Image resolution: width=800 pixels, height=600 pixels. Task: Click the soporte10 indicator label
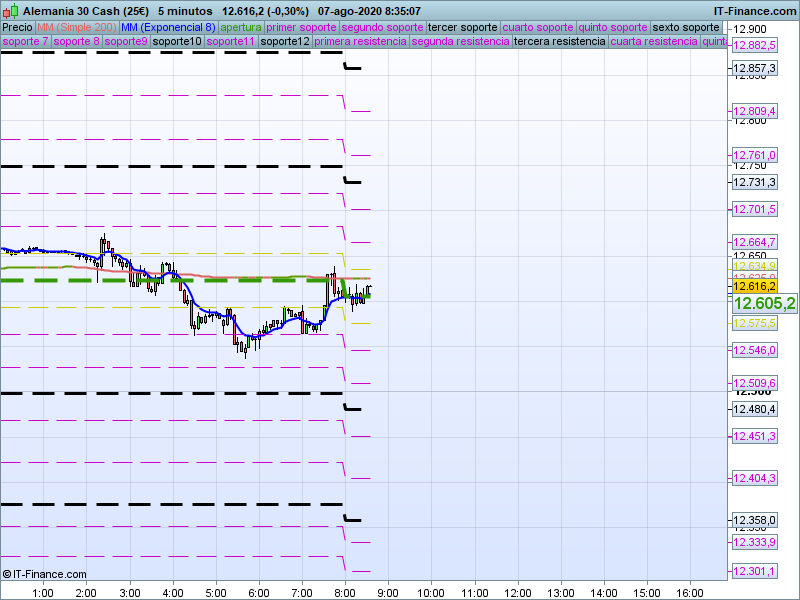pyautogui.click(x=178, y=42)
